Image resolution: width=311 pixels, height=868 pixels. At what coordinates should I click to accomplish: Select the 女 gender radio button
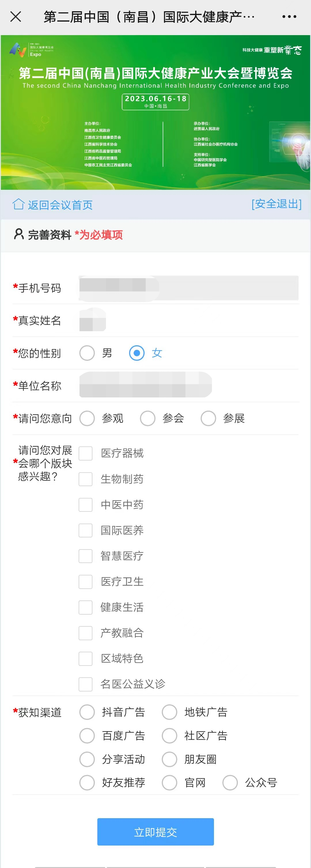tap(137, 353)
